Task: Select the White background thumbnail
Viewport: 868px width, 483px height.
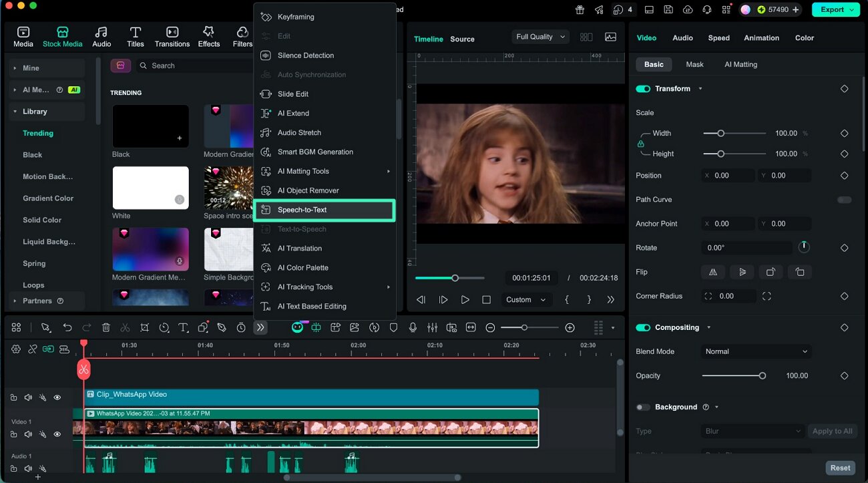Action: pos(150,188)
